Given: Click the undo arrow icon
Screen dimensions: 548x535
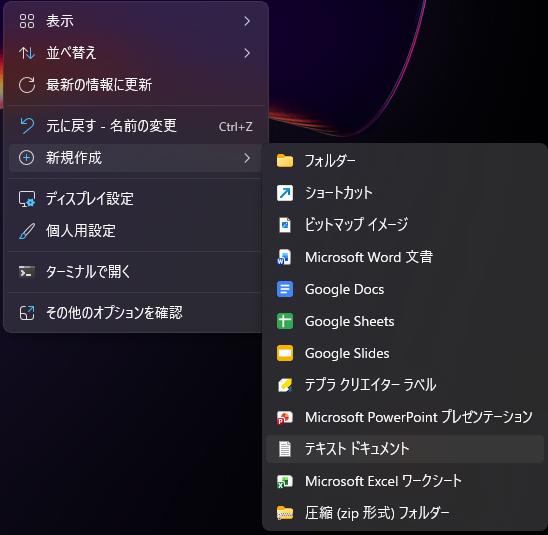Looking at the screenshot, I should pyautogui.click(x=27, y=126).
